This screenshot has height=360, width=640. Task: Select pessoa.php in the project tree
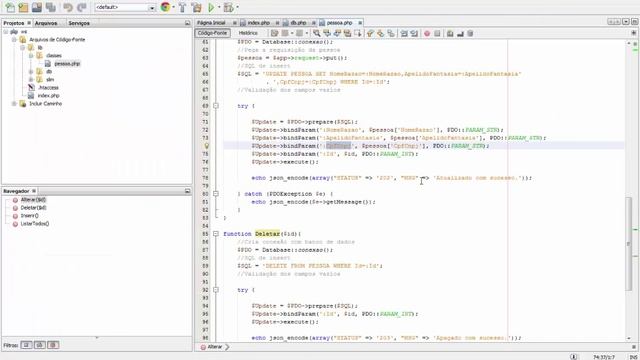(67, 64)
